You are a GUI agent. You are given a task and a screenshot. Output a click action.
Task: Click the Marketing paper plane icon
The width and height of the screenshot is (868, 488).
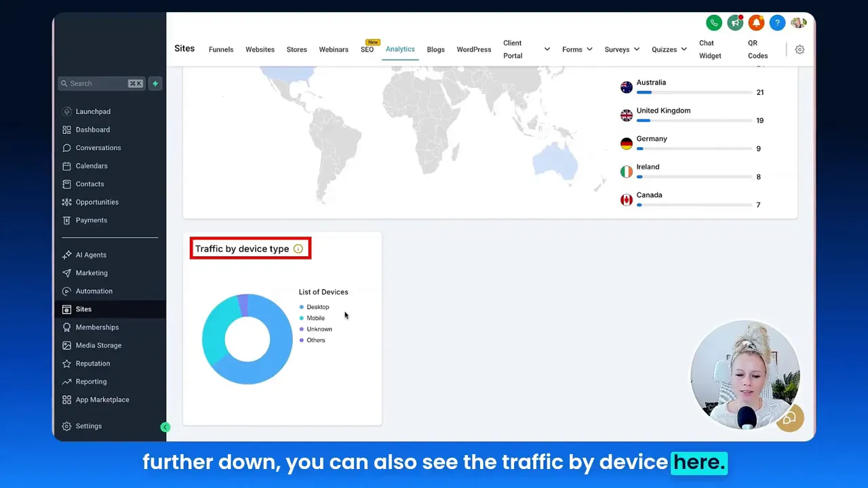(66, 273)
